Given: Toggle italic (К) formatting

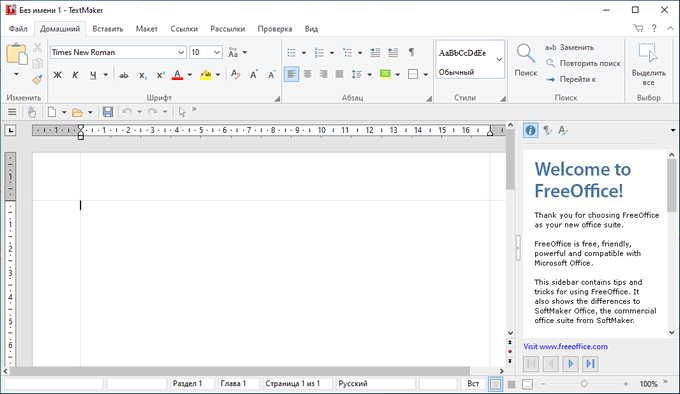Looking at the screenshot, I should [75, 75].
